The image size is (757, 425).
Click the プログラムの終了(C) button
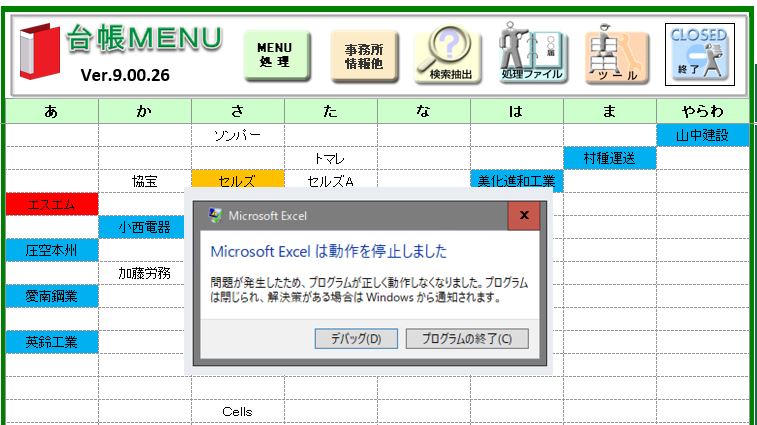(x=467, y=339)
